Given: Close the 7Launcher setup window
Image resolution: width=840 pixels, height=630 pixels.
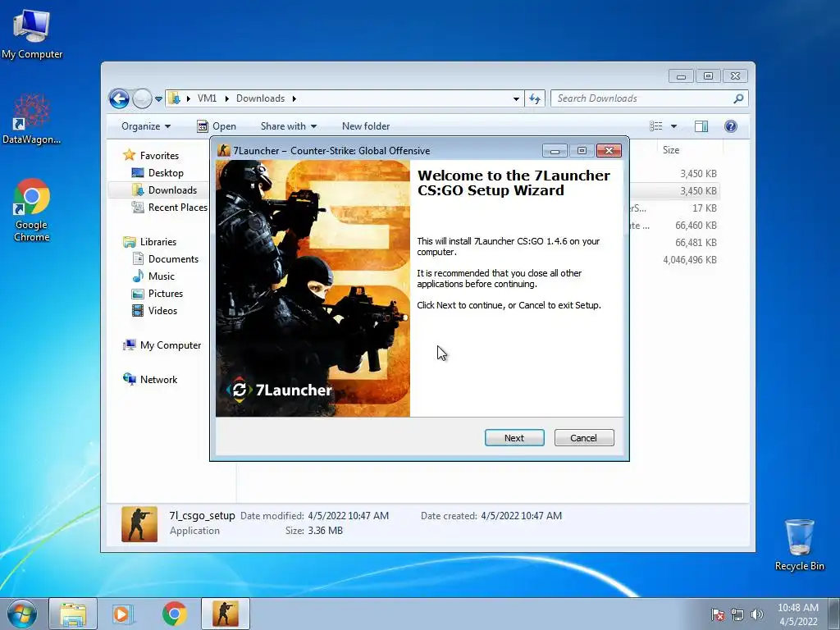Looking at the screenshot, I should tap(609, 151).
